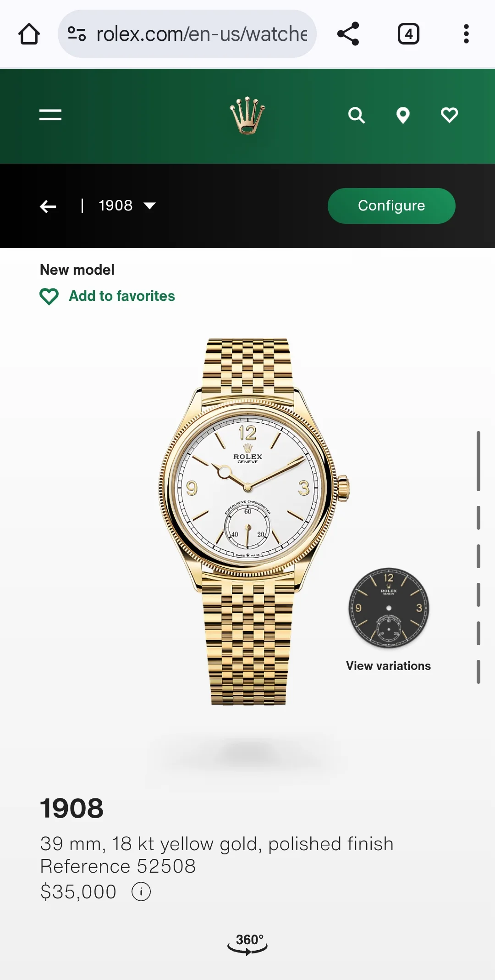Open favorites heart in green header

[x=449, y=115]
